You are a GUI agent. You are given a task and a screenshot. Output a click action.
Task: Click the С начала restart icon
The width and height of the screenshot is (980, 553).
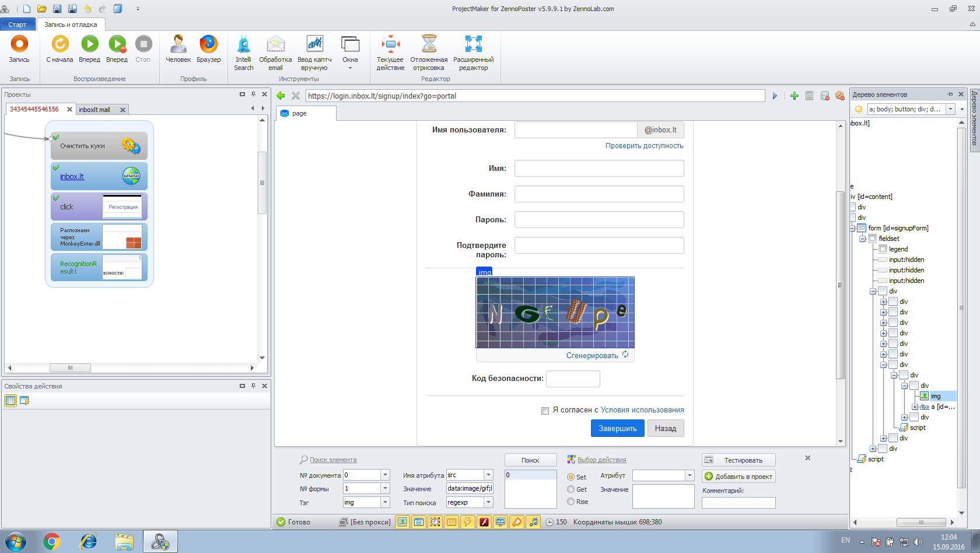click(x=60, y=44)
